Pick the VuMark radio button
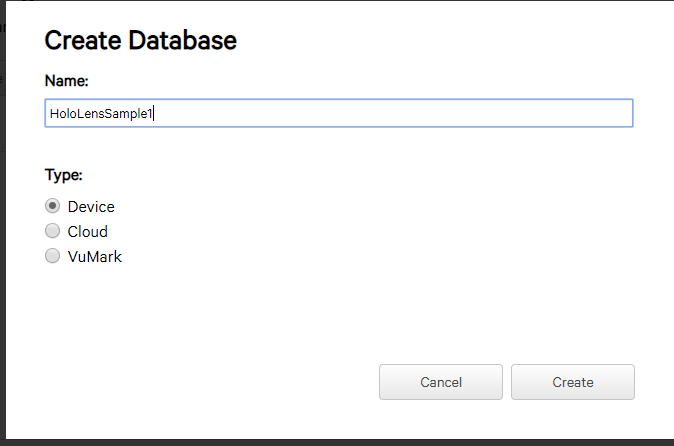 coord(52,257)
